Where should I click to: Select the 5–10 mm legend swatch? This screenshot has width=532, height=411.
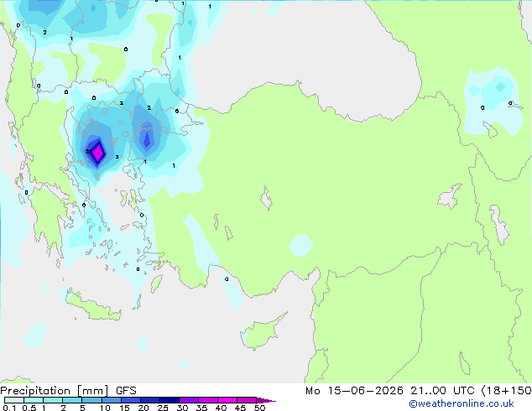pos(91,400)
